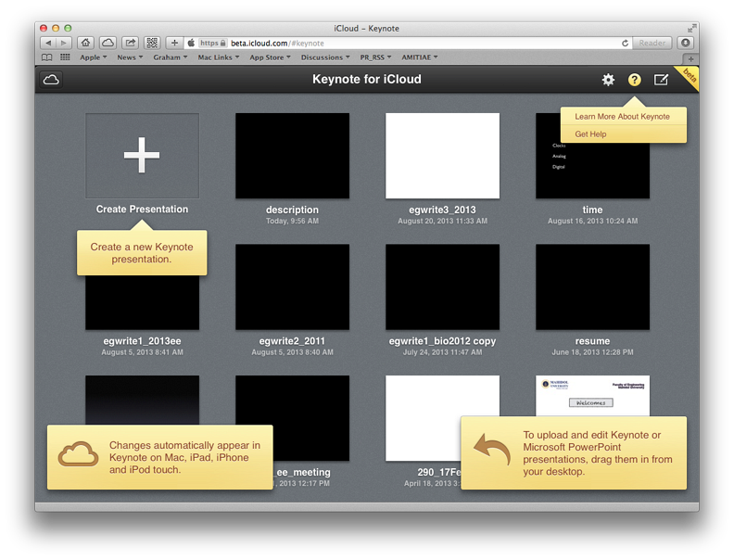Click the description file name label
This screenshot has width=734, height=560.
click(292, 210)
